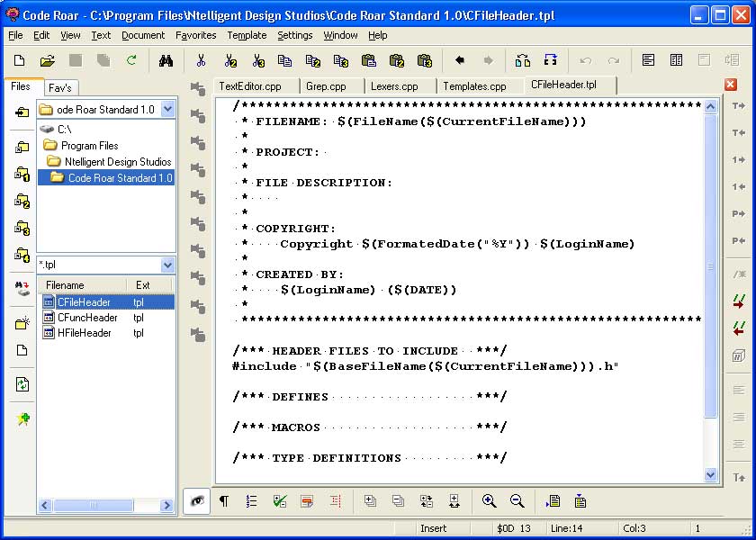Reload the document with the green refresh arrow

click(131, 61)
